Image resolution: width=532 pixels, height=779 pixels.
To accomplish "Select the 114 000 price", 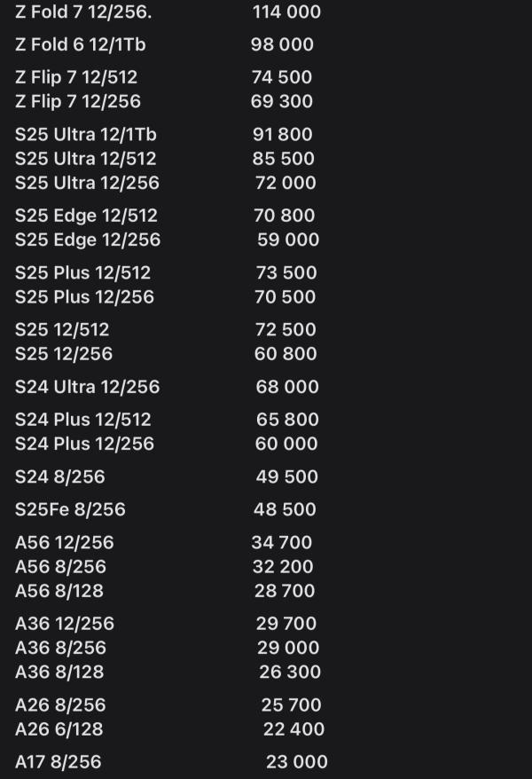I will click(x=286, y=12).
